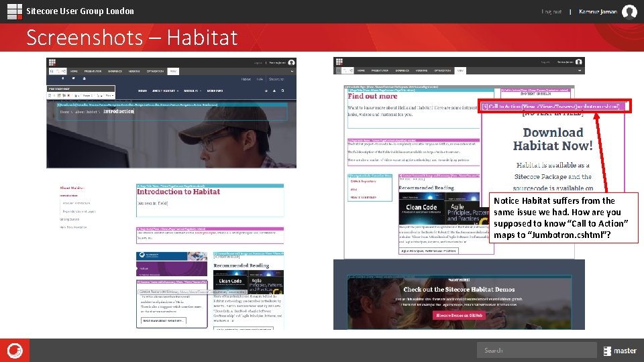Click Clean Code book cover in right screenshot

(x=421, y=208)
